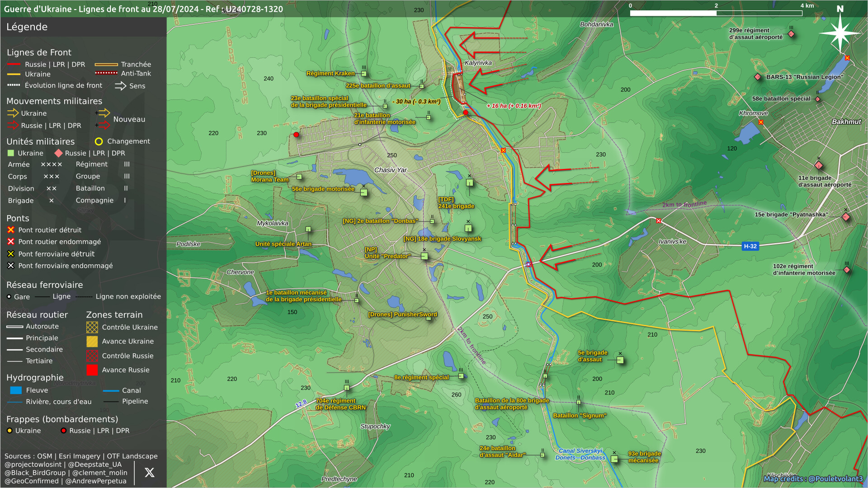Click the distance scale bar
This screenshot has width=868, height=488.
pos(716,13)
